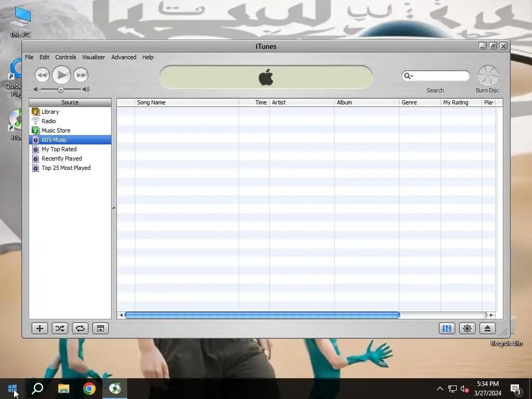Click the Play button in iTunes
532x399 pixels.
pyautogui.click(x=61, y=75)
